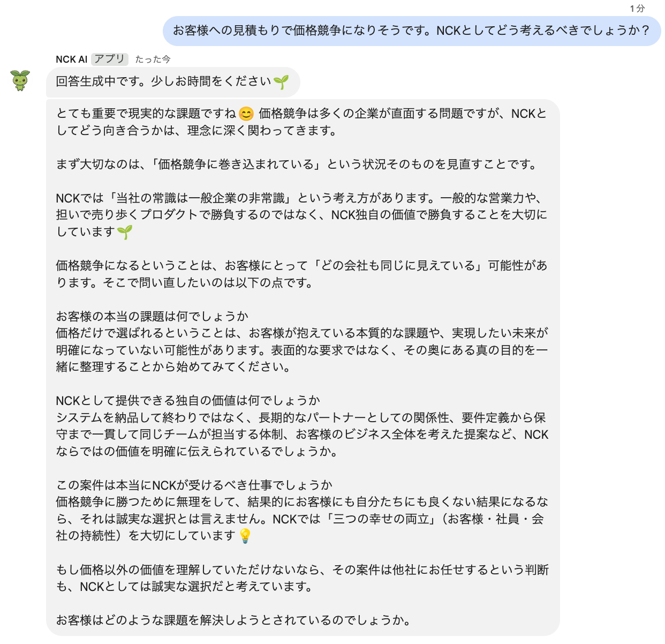Viewport: 665px width, 644px height.
Task: Open the NCK AI sender name
Action: [71, 59]
